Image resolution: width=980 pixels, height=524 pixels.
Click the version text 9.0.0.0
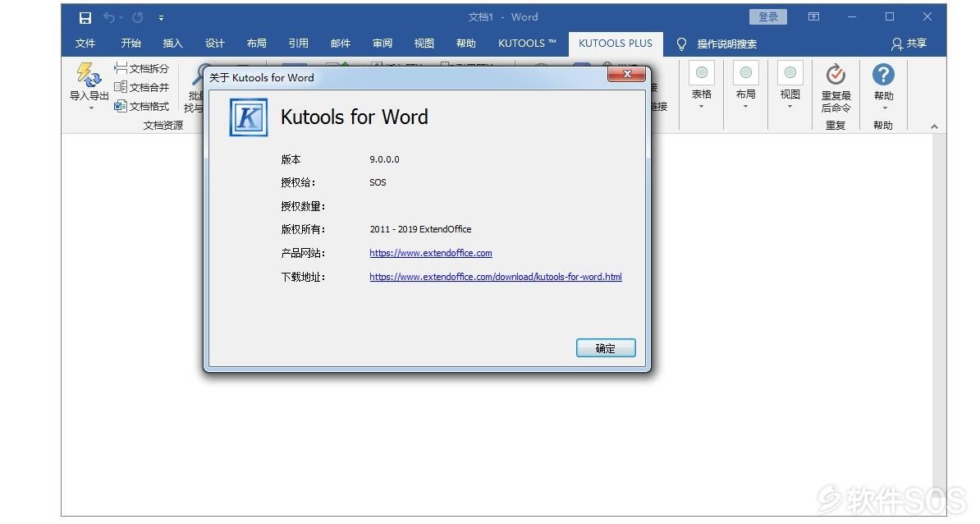(x=384, y=159)
